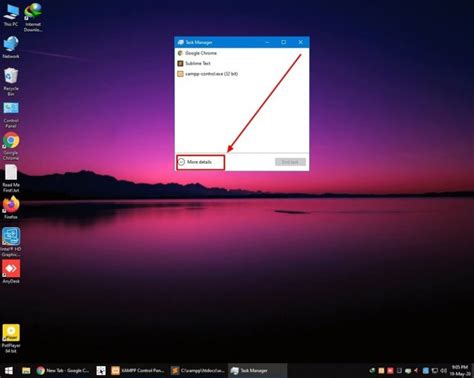Switch to New Tab Google Chrome taskbar button
Screen dimensions: 474x378
pyautogui.click(x=63, y=370)
